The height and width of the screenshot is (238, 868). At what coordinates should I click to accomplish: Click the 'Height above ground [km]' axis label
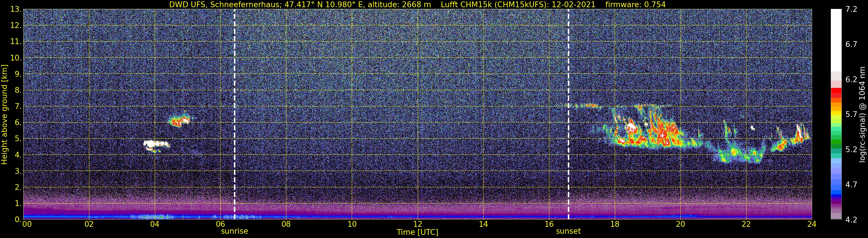coord(4,115)
